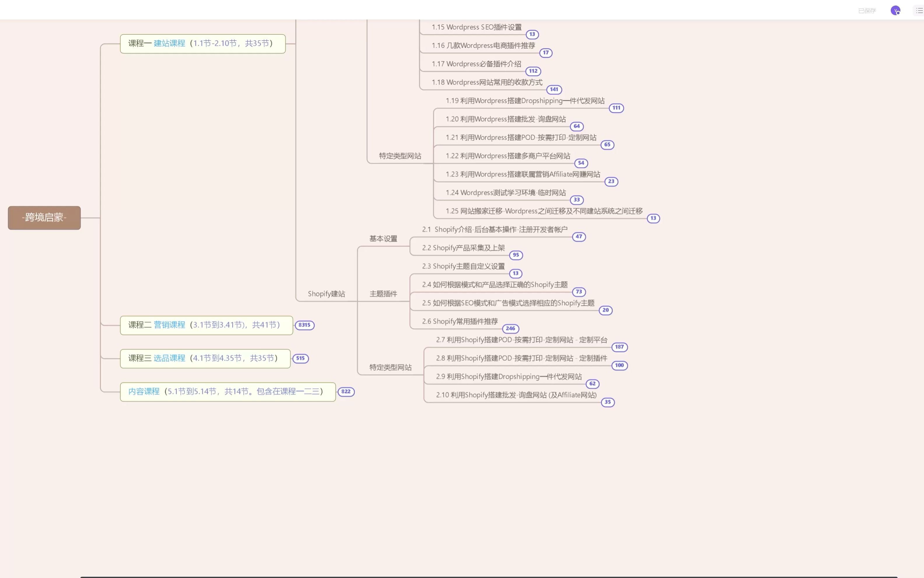This screenshot has width=924, height=578.
Task: Open the 建站课程 link in 课程一
Action: [x=169, y=43]
